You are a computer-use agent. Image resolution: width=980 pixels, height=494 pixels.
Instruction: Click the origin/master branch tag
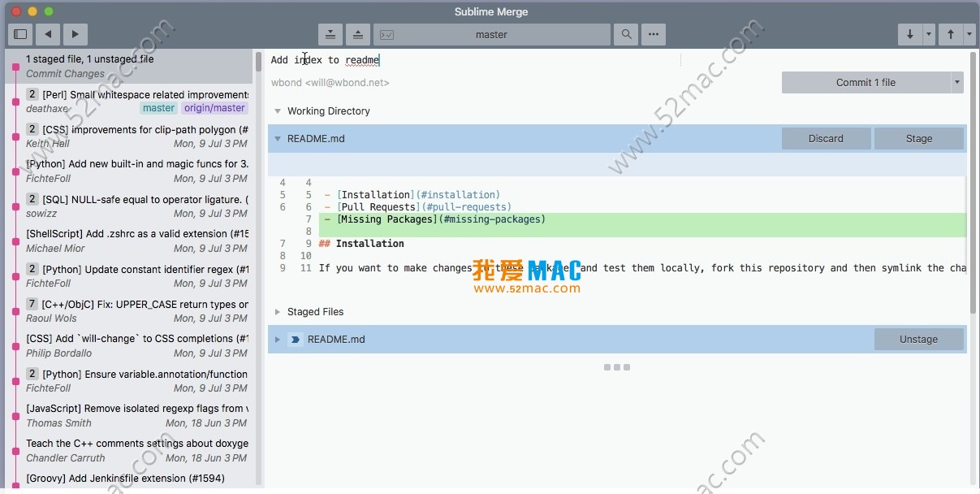(214, 108)
